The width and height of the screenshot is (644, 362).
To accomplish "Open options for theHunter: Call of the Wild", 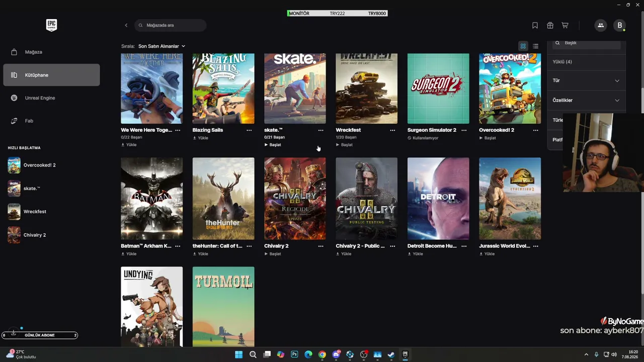I will pos(249,246).
